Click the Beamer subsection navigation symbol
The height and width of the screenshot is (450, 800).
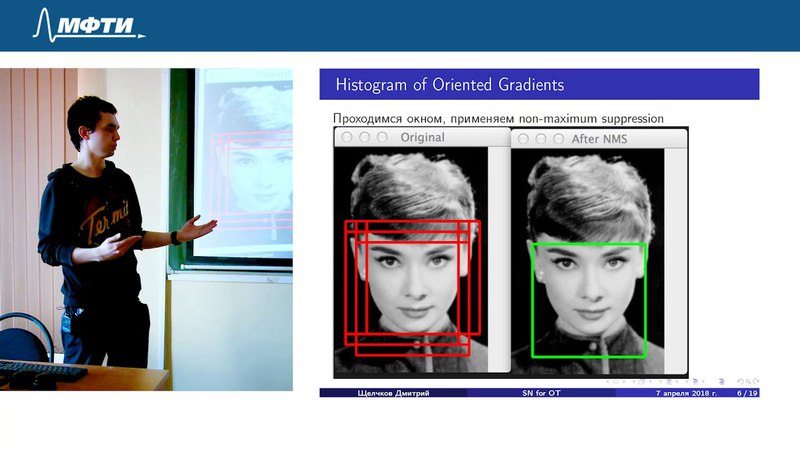(x=669, y=382)
